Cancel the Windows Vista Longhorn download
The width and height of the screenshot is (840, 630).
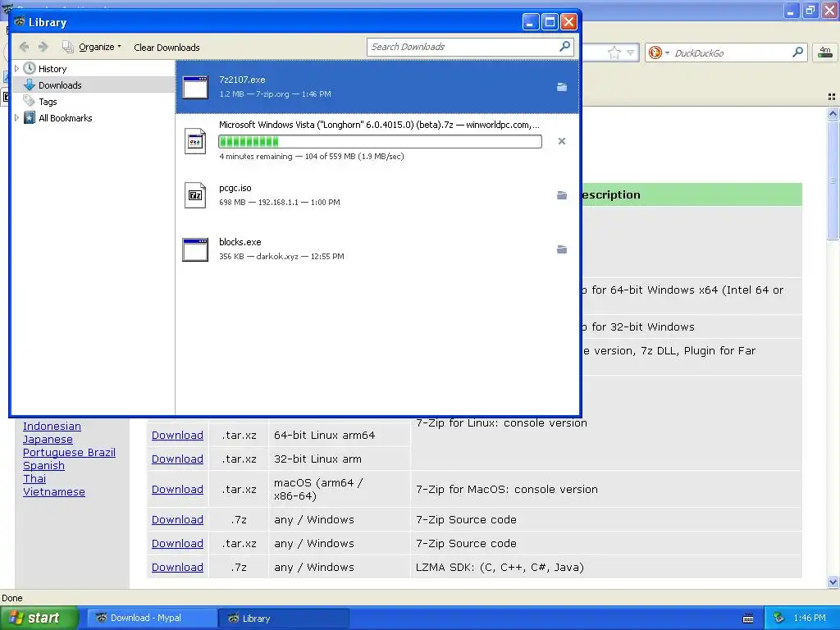click(x=561, y=141)
